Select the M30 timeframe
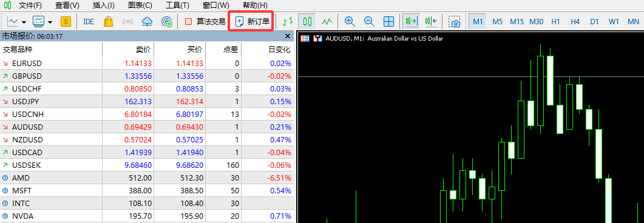This screenshot has height=223, width=644. 537,21
